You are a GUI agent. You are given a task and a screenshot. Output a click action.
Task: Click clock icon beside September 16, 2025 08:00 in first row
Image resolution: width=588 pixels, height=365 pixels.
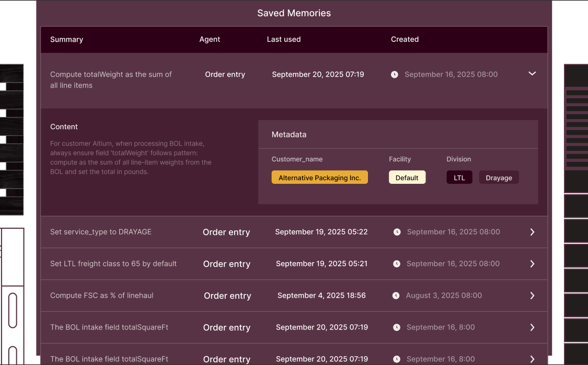click(x=395, y=75)
